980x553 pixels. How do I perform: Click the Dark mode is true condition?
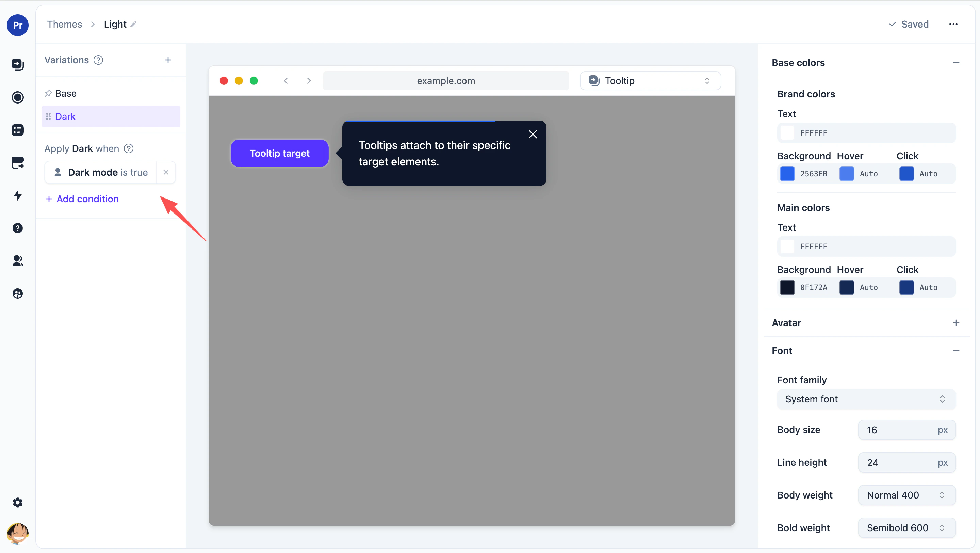coord(100,172)
